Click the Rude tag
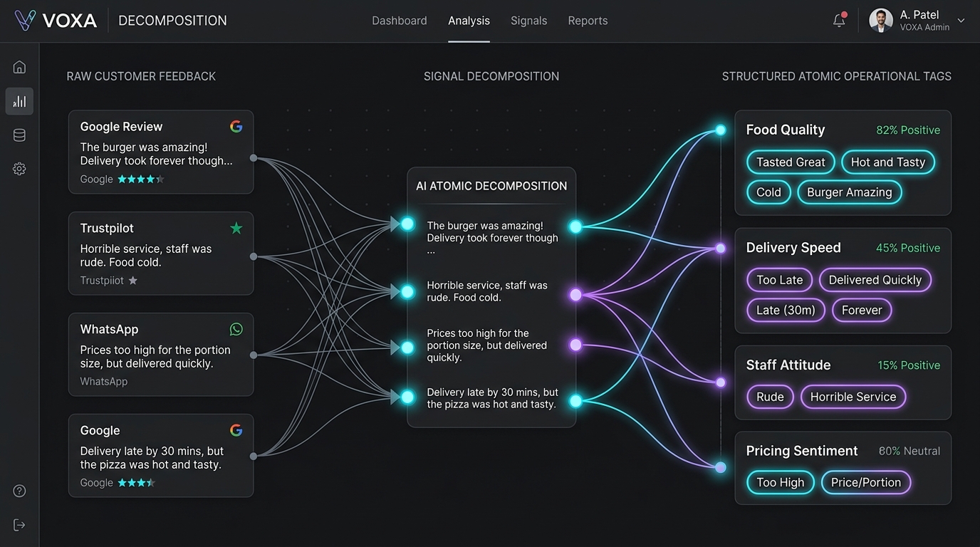Viewport: 980px width, 547px height. coord(770,397)
